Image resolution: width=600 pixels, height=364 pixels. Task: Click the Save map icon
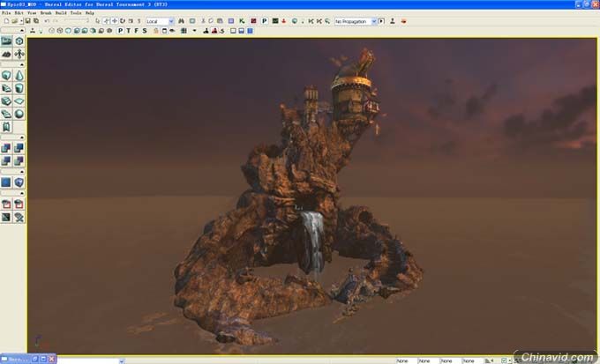click(x=28, y=21)
